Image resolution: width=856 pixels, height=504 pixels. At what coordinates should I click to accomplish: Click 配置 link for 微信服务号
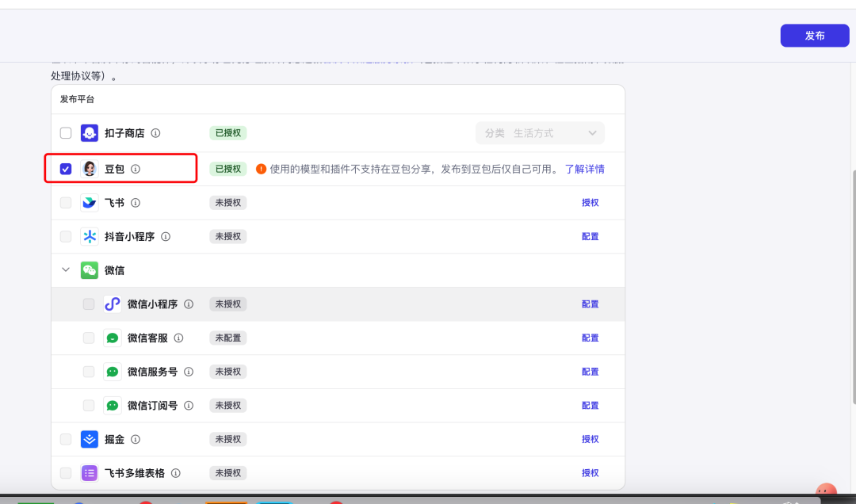coord(590,372)
